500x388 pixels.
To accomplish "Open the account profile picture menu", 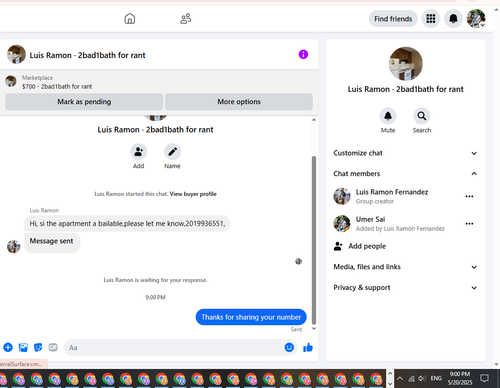I will point(476,19).
